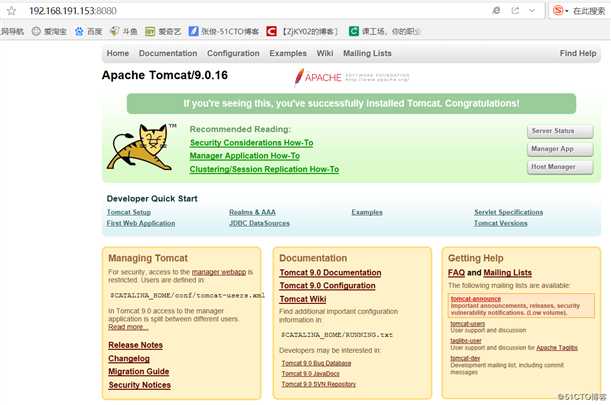
Task: Click the Apache Software Foundation logo
Action: pos(352,77)
